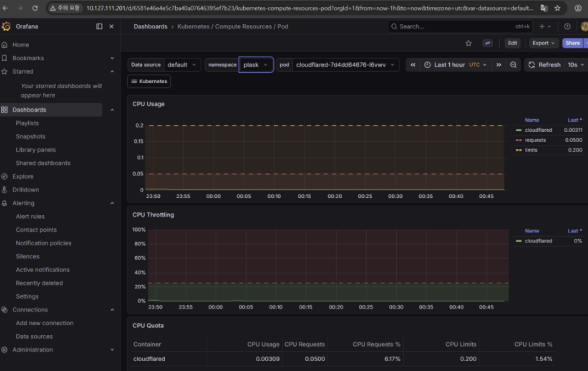Toggle limits series in CPU Usage legend

pos(531,150)
